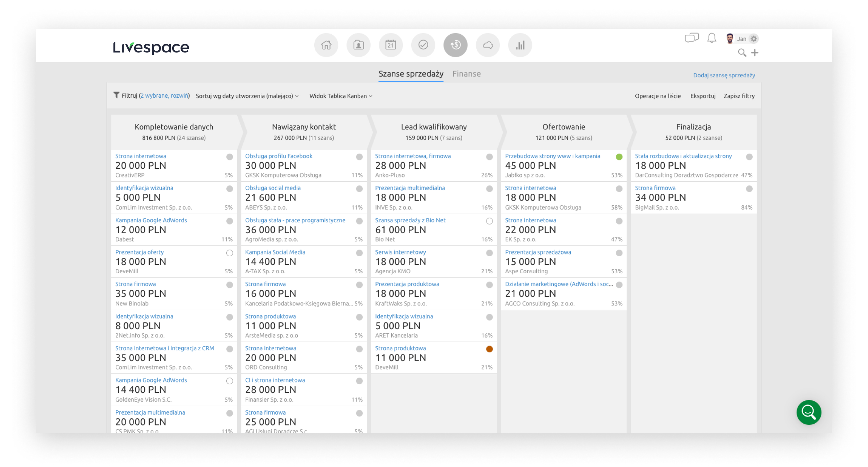
Task: Click the Livespace logo
Action: (151, 47)
